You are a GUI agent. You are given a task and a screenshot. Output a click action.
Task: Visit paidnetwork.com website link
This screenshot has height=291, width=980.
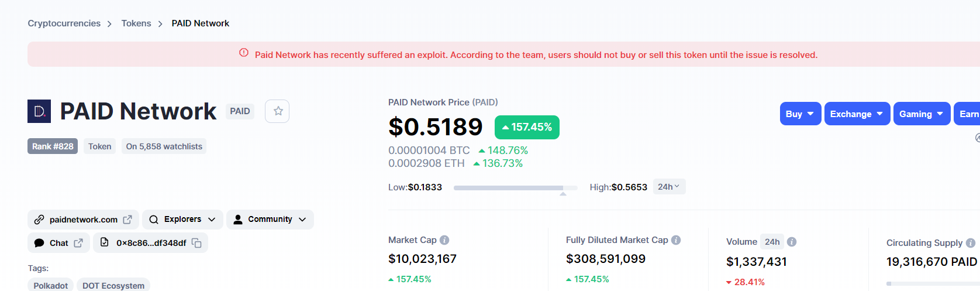coord(83,220)
